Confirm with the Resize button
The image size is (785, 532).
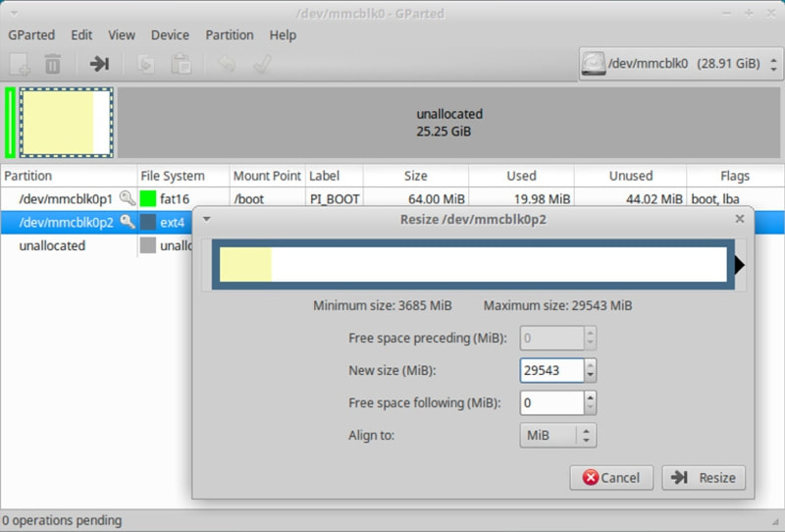point(704,477)
